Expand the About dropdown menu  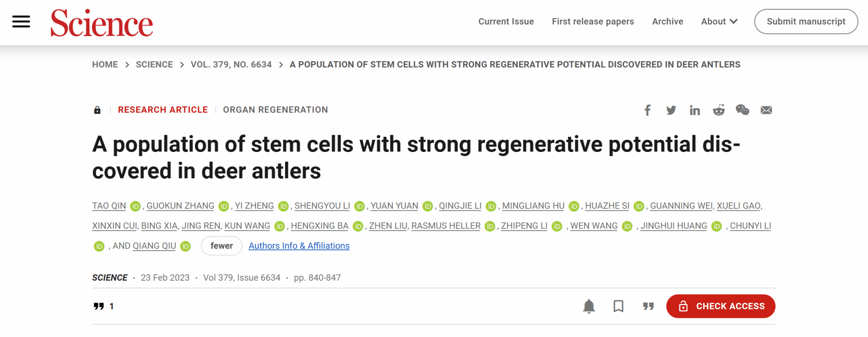pos(719,22)
